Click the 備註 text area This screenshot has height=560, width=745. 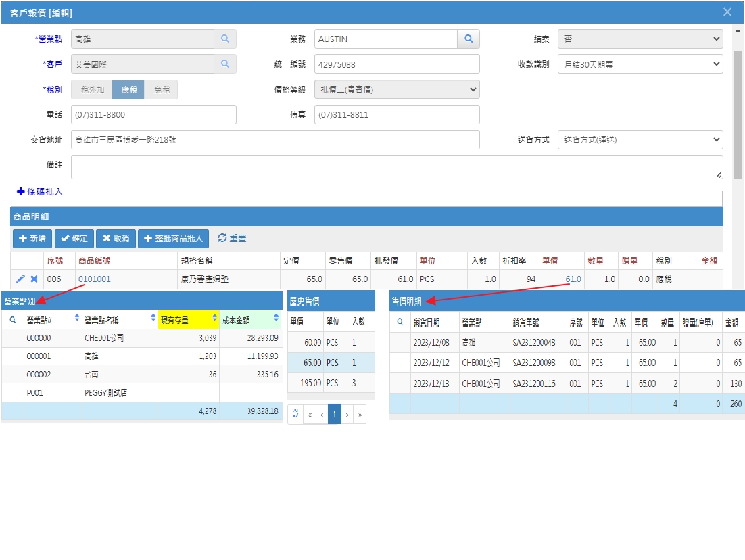tap(397, 167)
